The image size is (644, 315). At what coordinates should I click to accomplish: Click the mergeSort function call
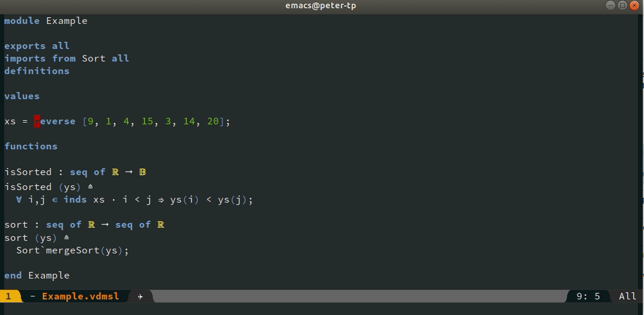pos(73,250)
